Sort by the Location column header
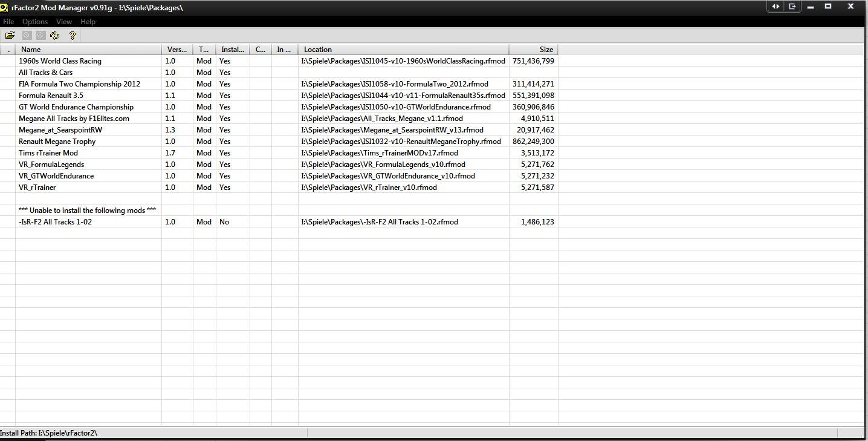This screenshot has width=868, height=441. point(404,50)
